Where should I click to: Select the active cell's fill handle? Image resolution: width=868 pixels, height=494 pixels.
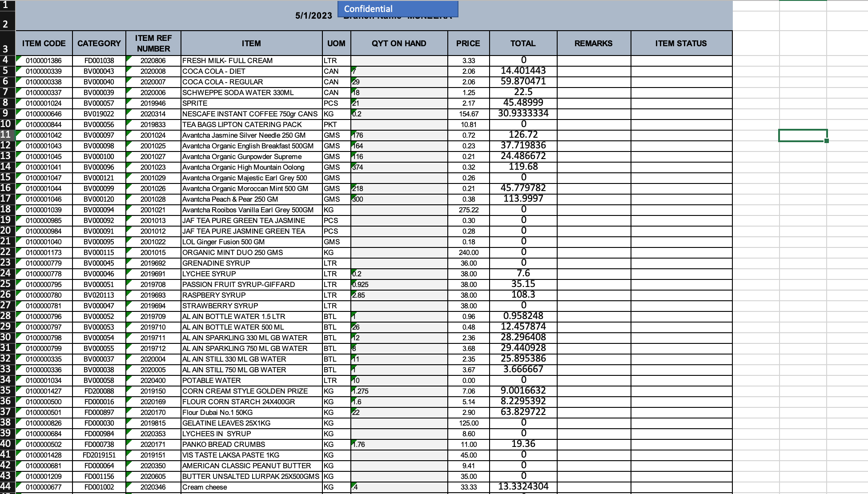pyautogui.click(x=827, y=141)
